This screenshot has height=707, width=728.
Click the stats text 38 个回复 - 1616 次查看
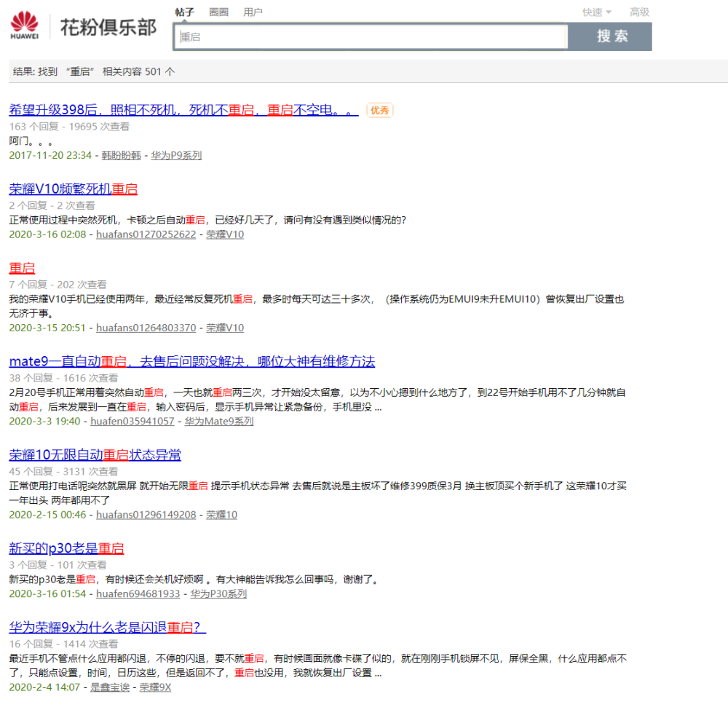click(63, 378)
